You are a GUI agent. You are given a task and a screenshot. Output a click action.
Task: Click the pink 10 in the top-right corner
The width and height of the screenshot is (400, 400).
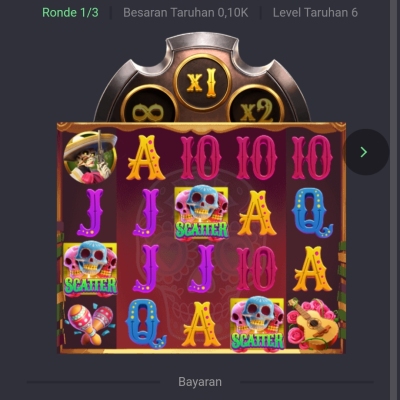click(312, 158)
